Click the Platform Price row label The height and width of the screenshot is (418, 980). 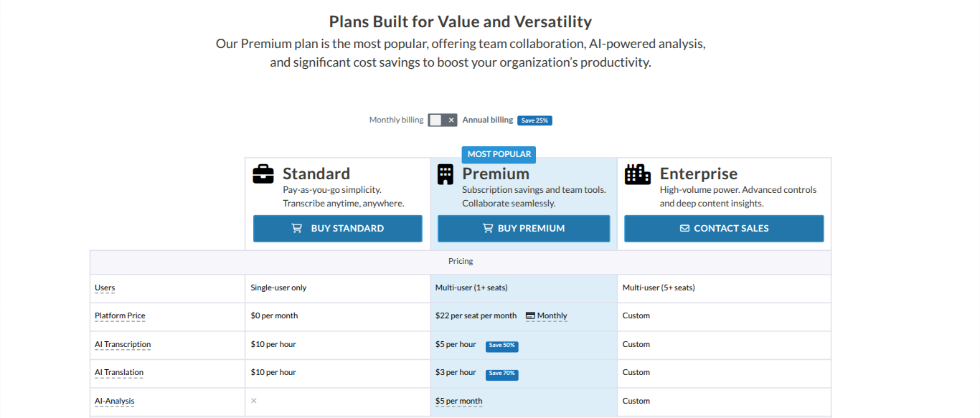click(x=120, y=315)
